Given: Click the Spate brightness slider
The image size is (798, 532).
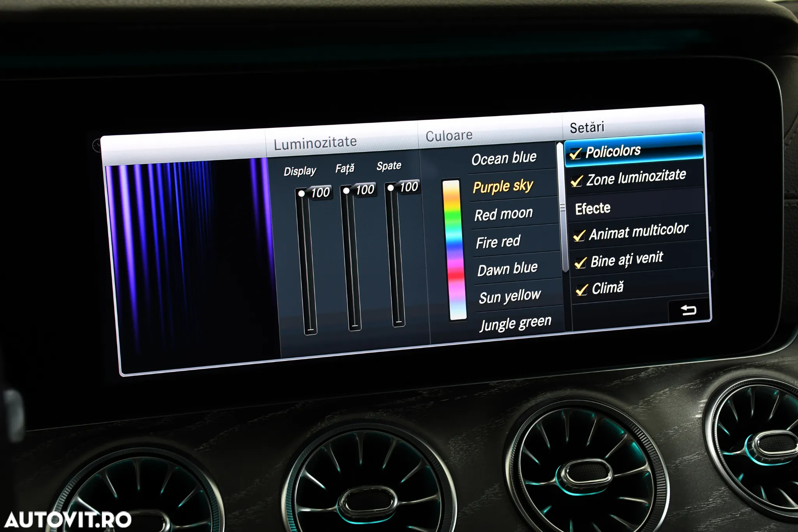Looking at the screenshot, I should [x=395, y=255].
